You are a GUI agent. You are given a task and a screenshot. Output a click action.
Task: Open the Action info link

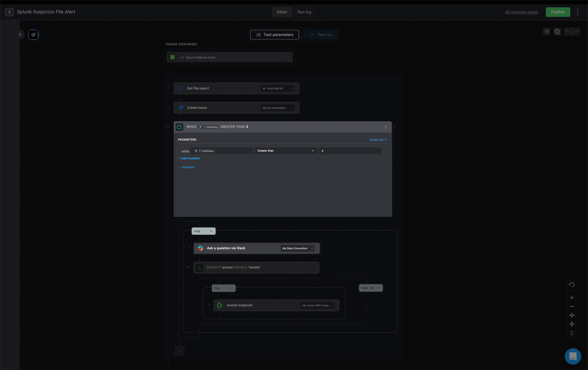378,140
